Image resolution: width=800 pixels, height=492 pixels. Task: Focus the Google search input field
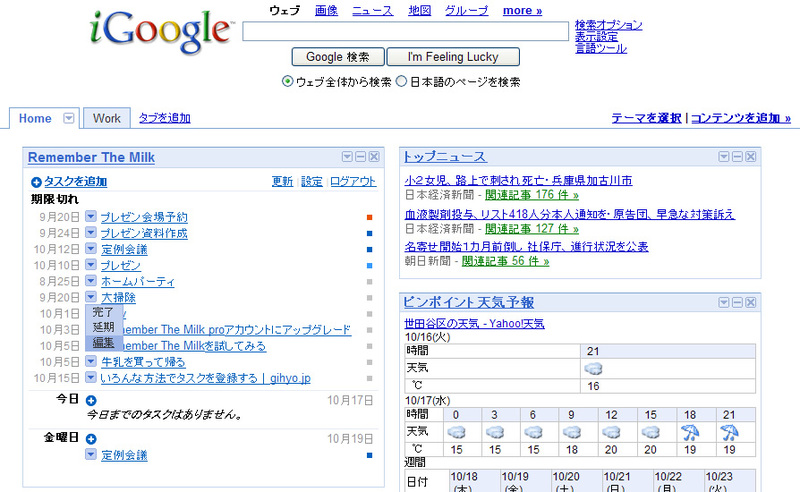point(406,31)
